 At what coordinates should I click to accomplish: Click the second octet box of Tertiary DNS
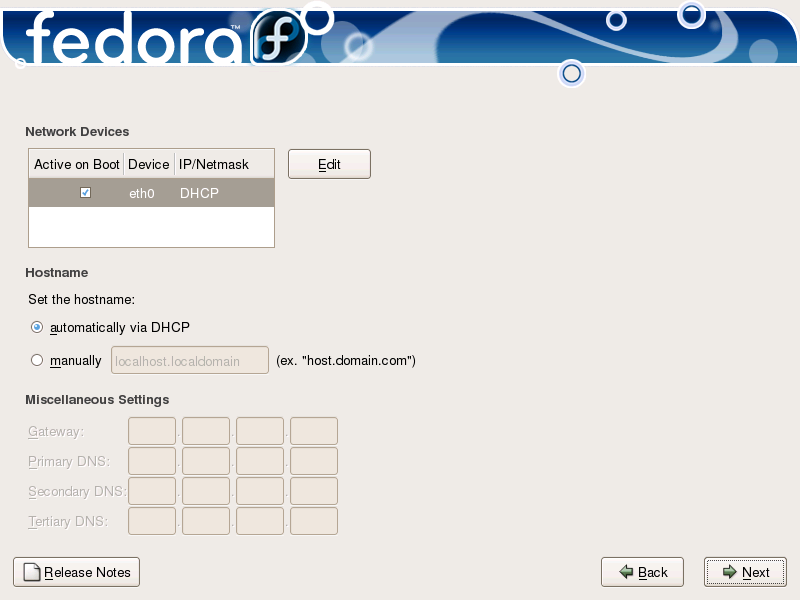click(206, 521)
